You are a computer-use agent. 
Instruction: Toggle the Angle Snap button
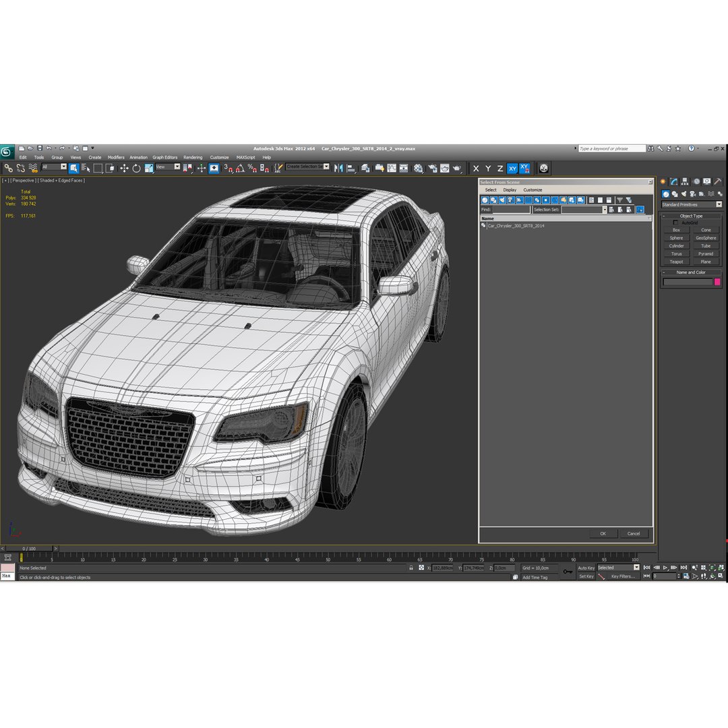coord(240,168)
